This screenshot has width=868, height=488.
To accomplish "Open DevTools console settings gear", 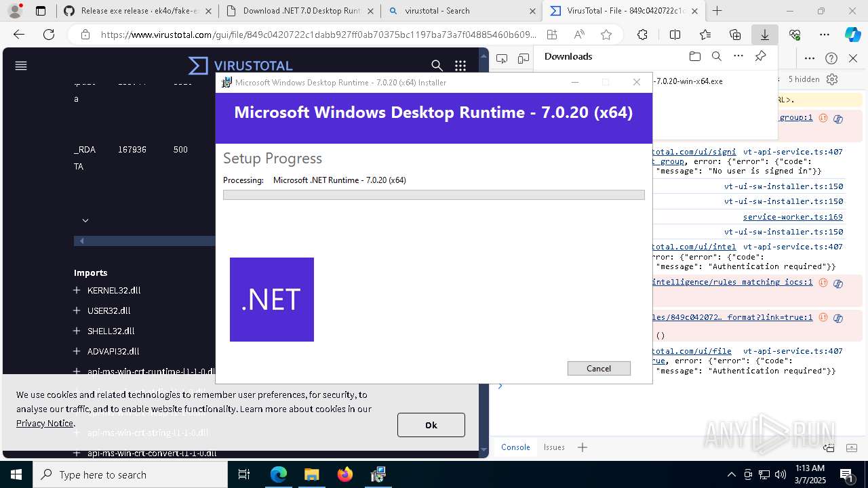I will pos(832,79).
